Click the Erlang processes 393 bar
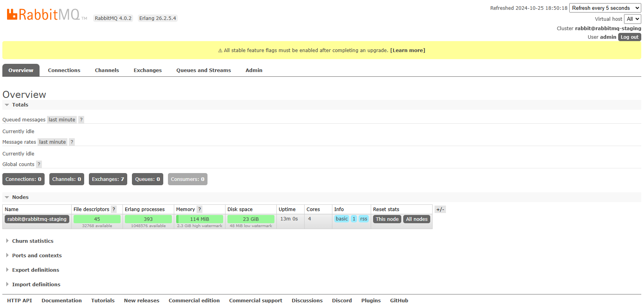 (148, 219)
